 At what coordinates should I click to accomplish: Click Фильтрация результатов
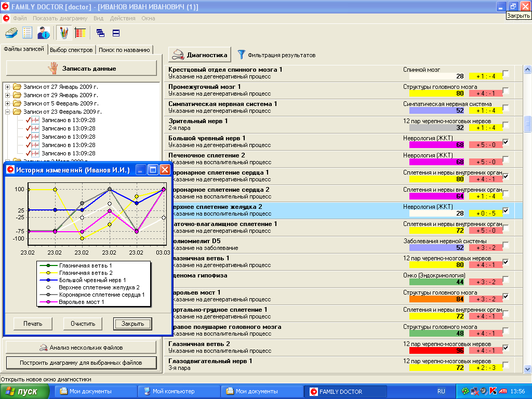point(281,55)
